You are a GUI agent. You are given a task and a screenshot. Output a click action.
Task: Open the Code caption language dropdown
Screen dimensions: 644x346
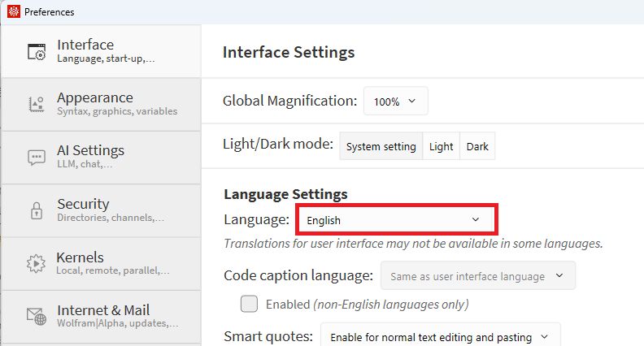pyautogui.click(x=477, y=276)
